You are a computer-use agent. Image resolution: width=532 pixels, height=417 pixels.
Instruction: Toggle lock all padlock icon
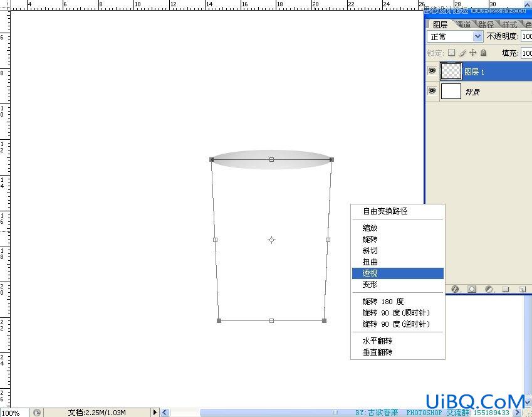(484, 53)
